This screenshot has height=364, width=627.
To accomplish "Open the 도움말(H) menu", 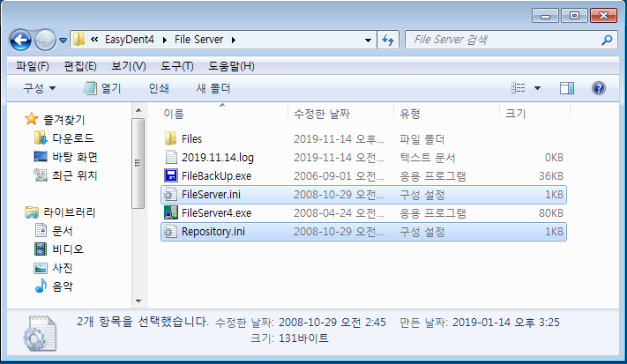I will point(231,66).
